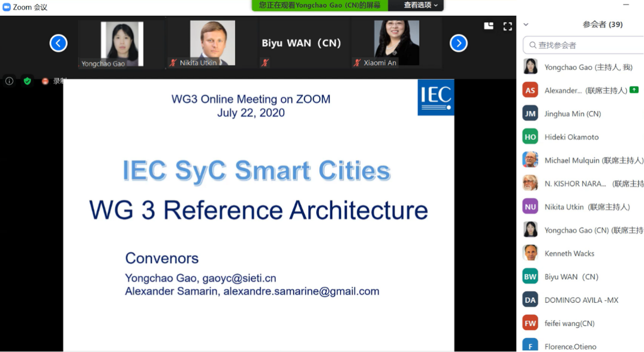Open the 查看选项 view options dropdown
Screen dimensions: 644x352
click(x=421, y=5)
